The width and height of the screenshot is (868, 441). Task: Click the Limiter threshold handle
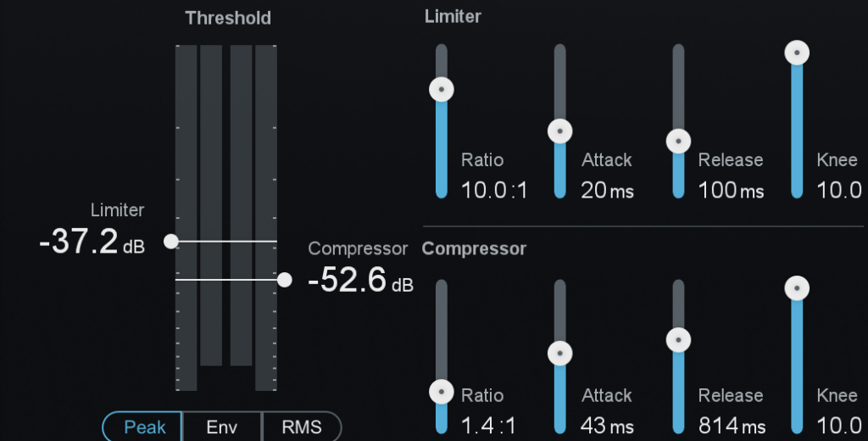tap(171, 242)
